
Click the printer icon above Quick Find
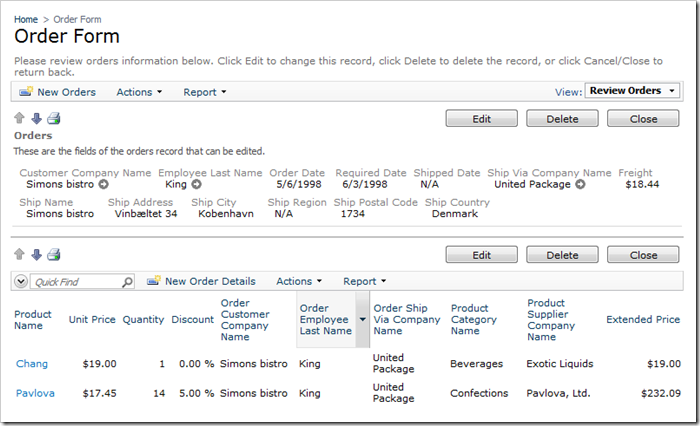(x=54, y=255)
